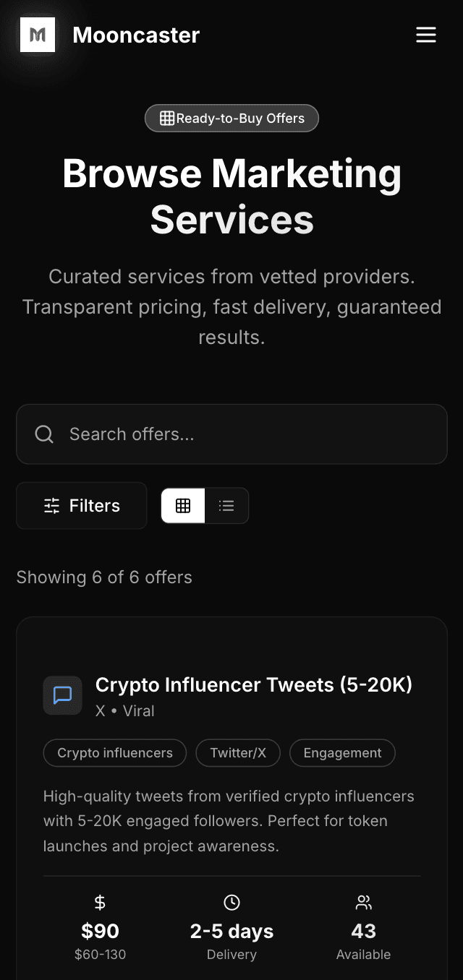Click the clock delivery icon
The image size is (463, 980).
tap(231, 902)
